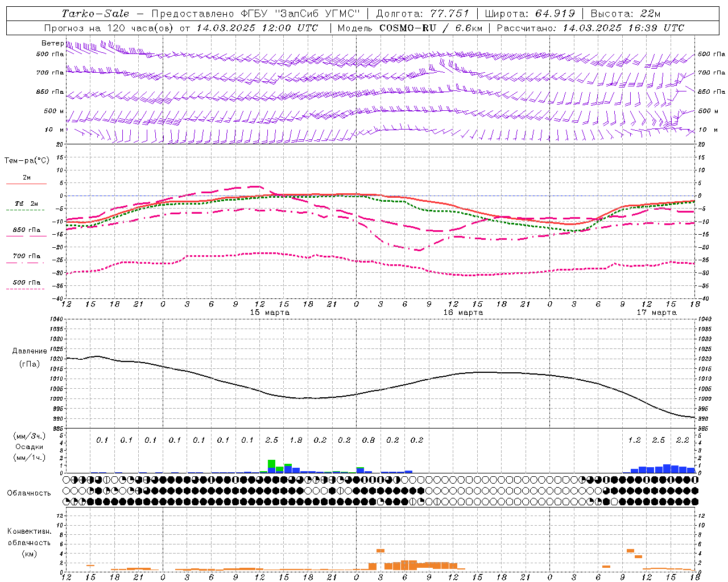Select computed time "14.03.2025 16:39 UTC"
This screenshot has width=728, height=582.
click(x=624, y=28)
